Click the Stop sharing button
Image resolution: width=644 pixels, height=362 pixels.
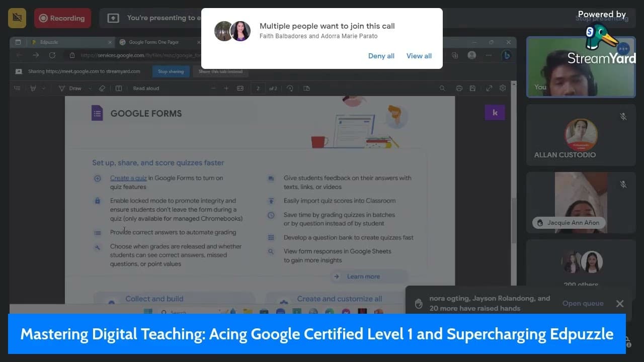171,71
